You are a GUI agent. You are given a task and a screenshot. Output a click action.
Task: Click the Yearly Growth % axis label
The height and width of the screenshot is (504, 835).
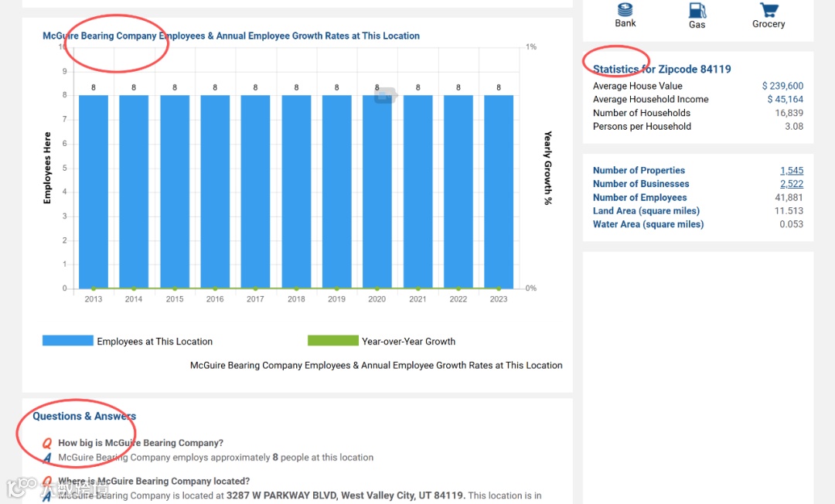tap(547, 168)
